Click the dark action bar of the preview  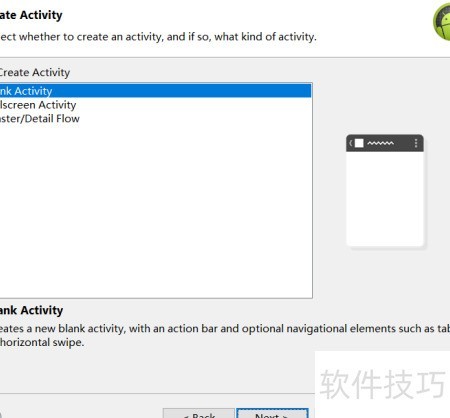pyautogui.click(x=385, y=143)
